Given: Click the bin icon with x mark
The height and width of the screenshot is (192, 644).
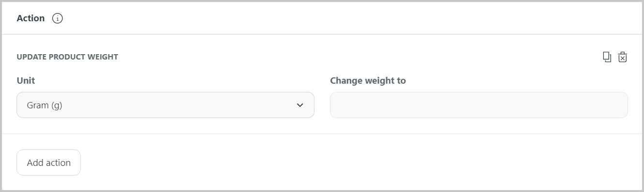Looking at the screenshot, I should coord(623,57).
